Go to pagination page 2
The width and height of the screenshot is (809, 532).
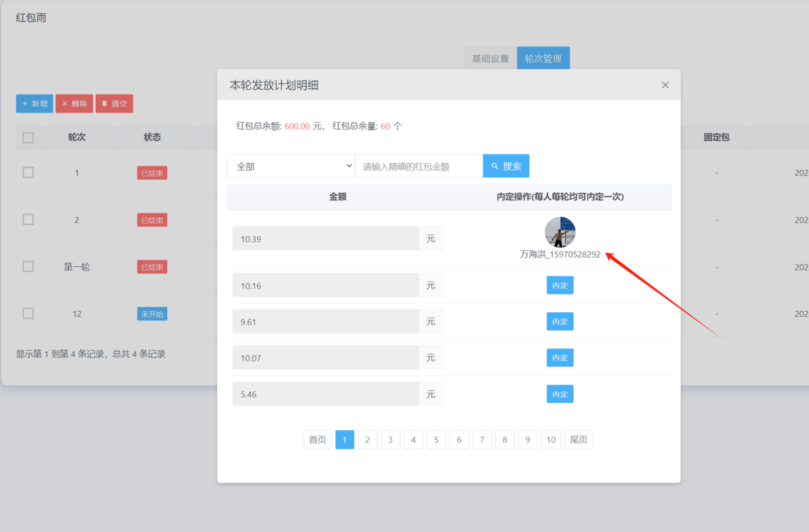(x=367, y=439)
